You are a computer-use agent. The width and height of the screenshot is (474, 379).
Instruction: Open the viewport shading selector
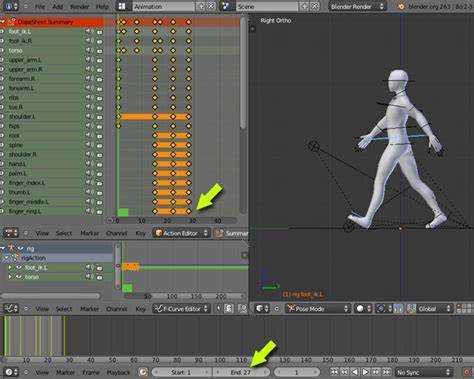pos(363,309)
